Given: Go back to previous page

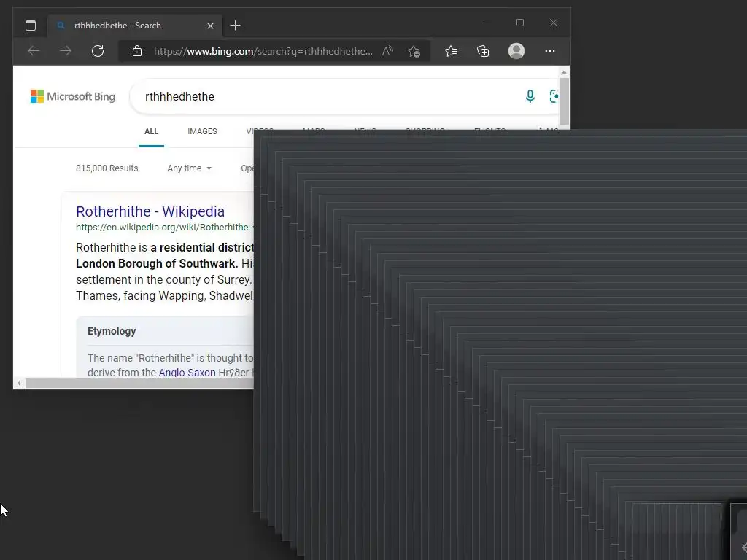Looking at the screenshot, I should click(x=34, y=51).
